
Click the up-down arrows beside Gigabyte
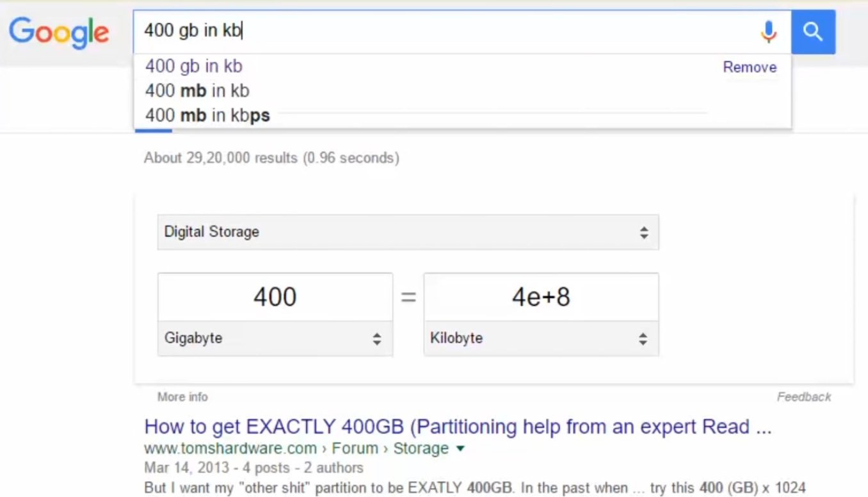tap(377, 339)
